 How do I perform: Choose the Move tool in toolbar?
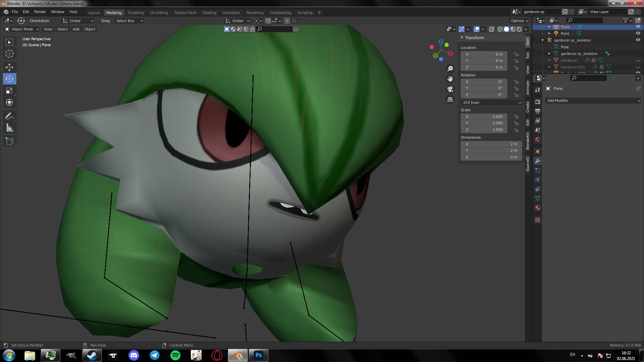pos(9,67)
